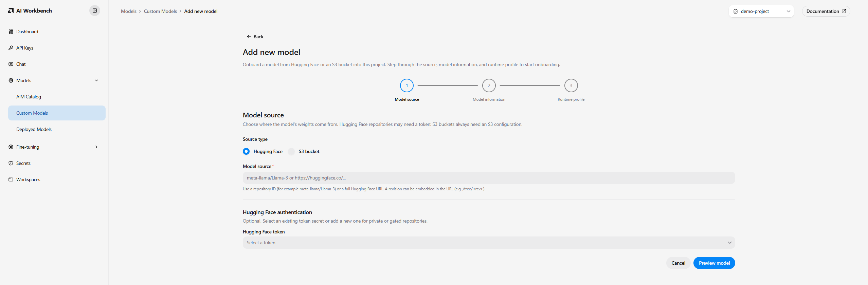Click the Back arrow icon
Image resolution: width=868 pixels, height=285 pixels.
point(249,37)
